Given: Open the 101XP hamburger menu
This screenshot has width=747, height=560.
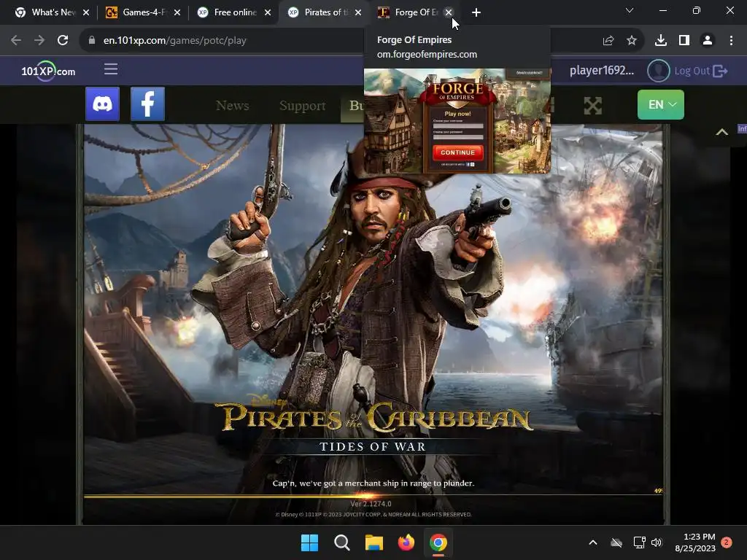Looking at the screenshot, I should pos(111,69).
